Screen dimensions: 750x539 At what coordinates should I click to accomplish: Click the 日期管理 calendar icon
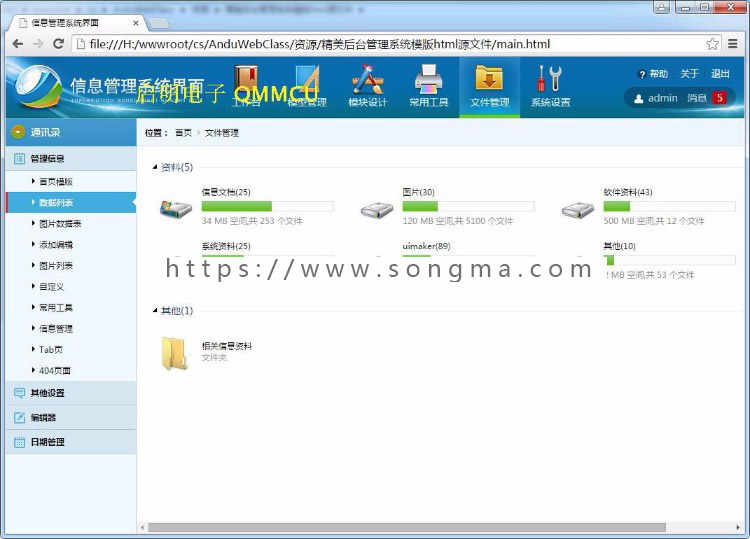click(x=19, y=442)
